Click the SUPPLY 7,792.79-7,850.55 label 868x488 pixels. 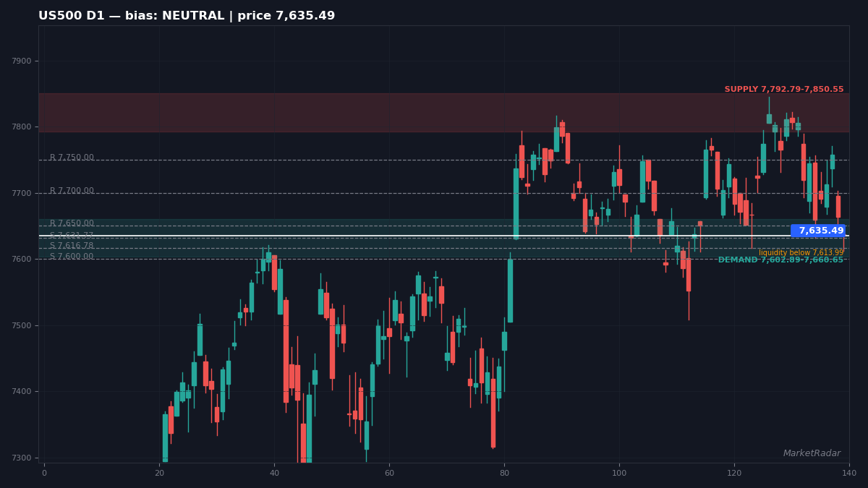(x=784, y=90)
